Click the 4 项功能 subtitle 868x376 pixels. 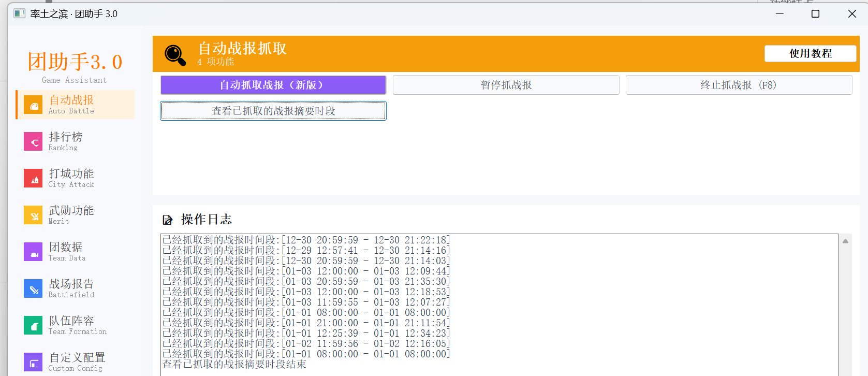pyautogui.click(x=216, y=62)
